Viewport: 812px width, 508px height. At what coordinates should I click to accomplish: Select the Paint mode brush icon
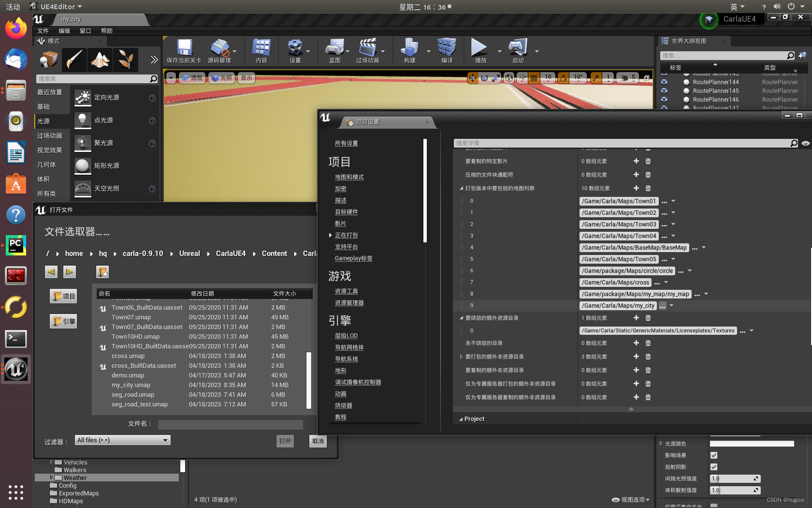(74, 60)
